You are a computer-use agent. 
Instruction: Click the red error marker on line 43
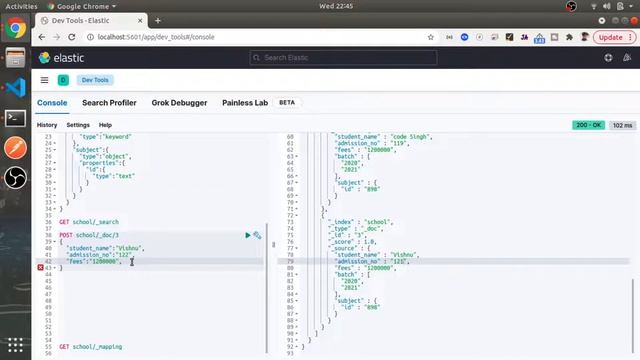[x=40, y=267]
